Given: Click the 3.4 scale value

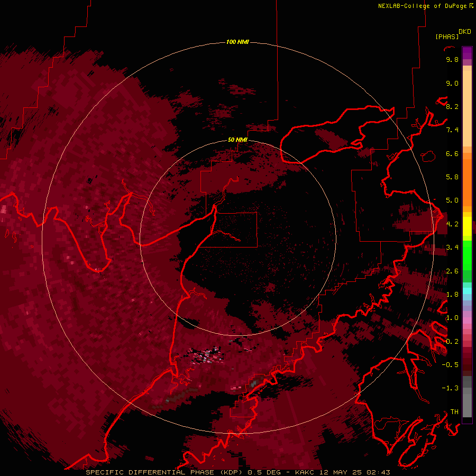Looking at the screenshot, I should (452, 248).
